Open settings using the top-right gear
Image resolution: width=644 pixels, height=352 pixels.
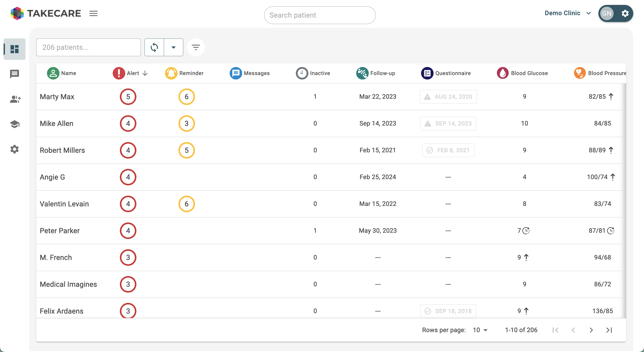625,13
